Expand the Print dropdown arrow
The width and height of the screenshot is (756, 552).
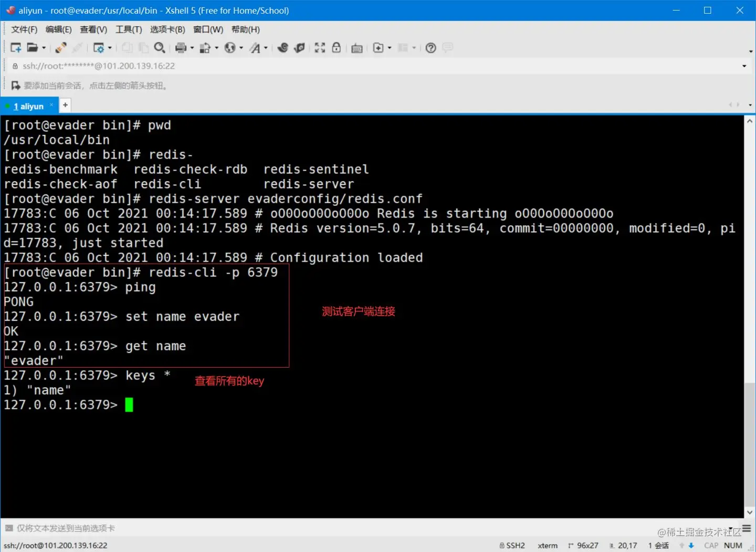[192, 48]
